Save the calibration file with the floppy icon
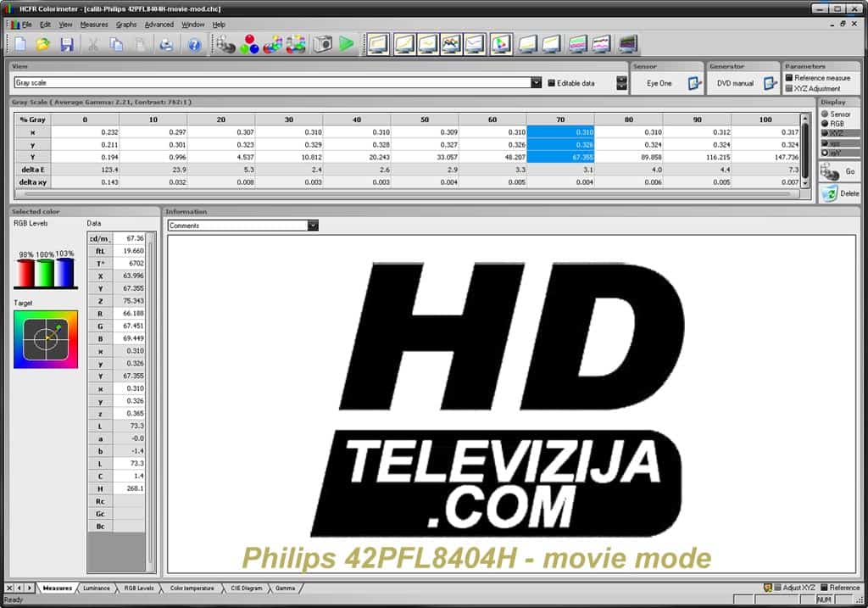The height and width of the screenshot is (608, 868). (67, 44)
